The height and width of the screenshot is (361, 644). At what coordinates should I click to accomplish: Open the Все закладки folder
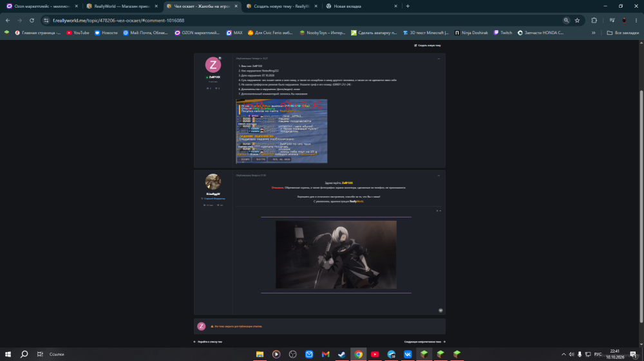623,32
